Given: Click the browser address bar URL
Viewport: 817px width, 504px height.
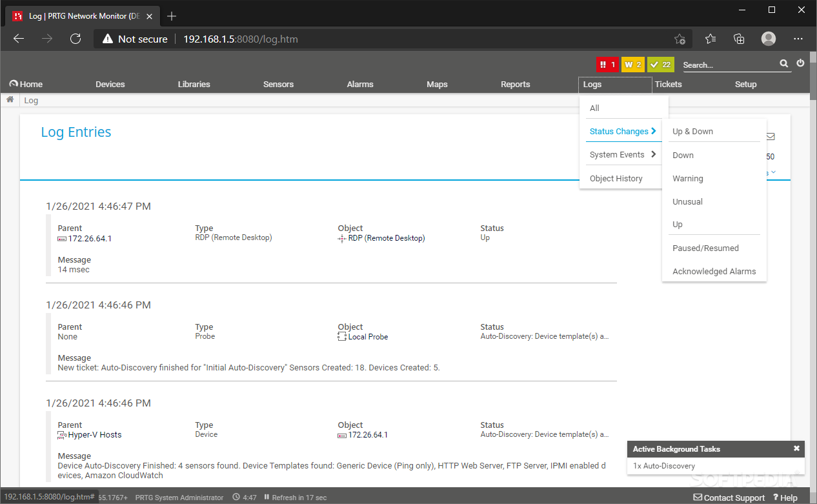Looking at the screenshot, I should pos(241,39).
